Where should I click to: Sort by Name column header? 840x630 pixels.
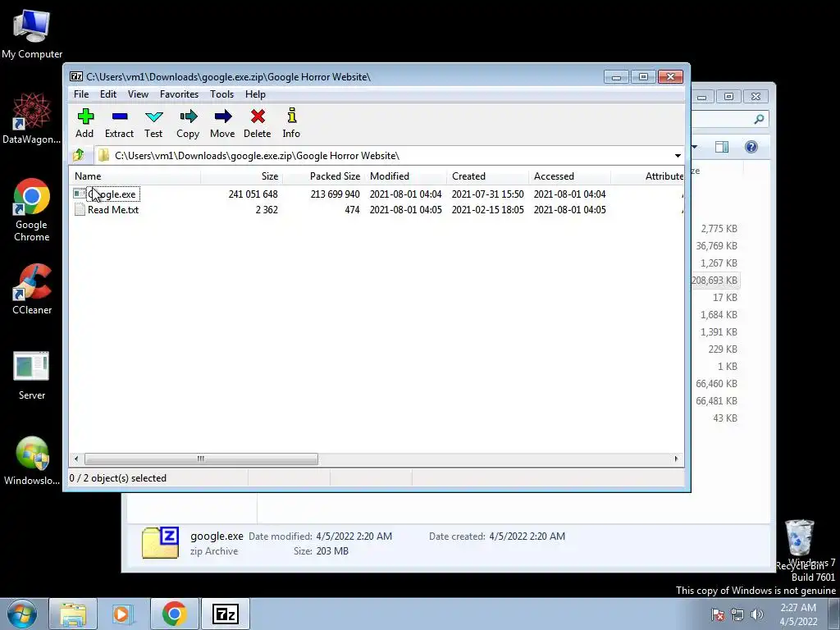tap(135, 176)
